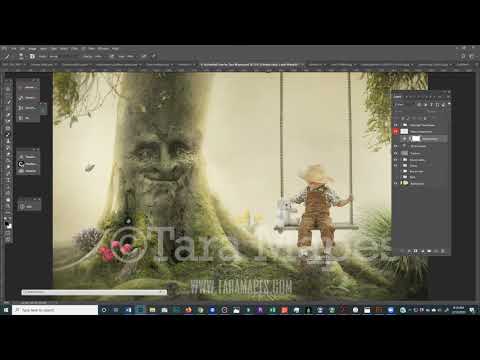Screen dimensions: 480x360
Task: Click the Type here to search box
Action: pos(55,310)
